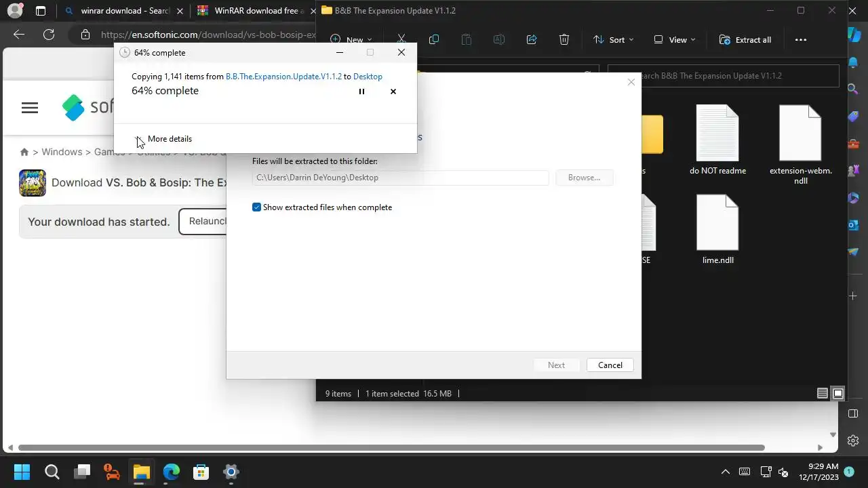The image size is (868, 488).
Task: Open Edge sidebar tools briefcase icon
Action: (x=854, y=144)
